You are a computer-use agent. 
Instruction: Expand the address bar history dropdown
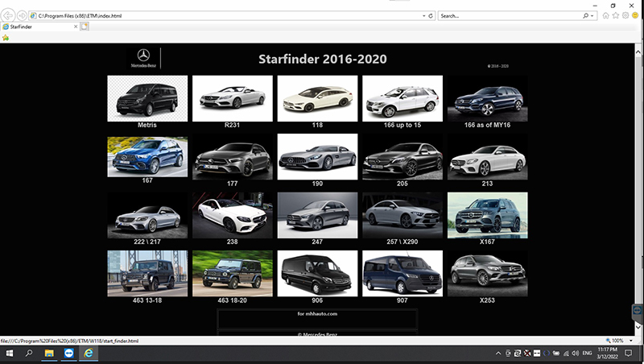424,15
